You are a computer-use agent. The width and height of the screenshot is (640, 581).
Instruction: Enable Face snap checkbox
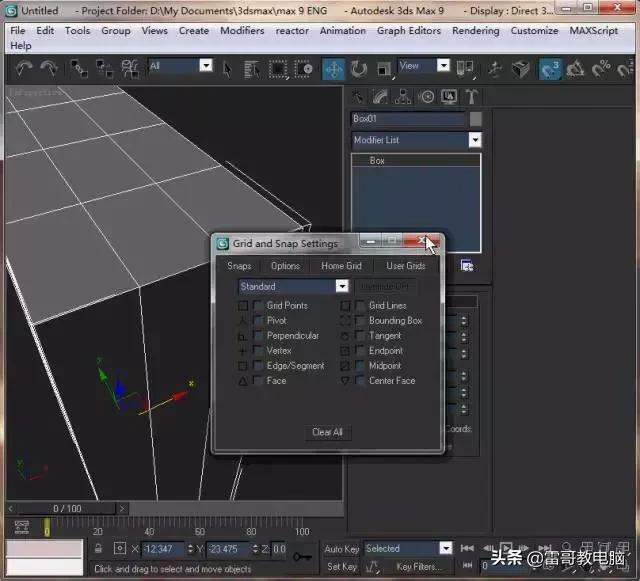[258, 381]
